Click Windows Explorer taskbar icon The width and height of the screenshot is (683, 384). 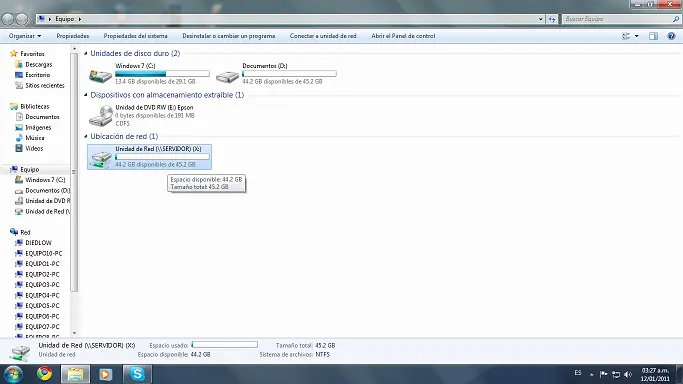click(x=75, y=374)
